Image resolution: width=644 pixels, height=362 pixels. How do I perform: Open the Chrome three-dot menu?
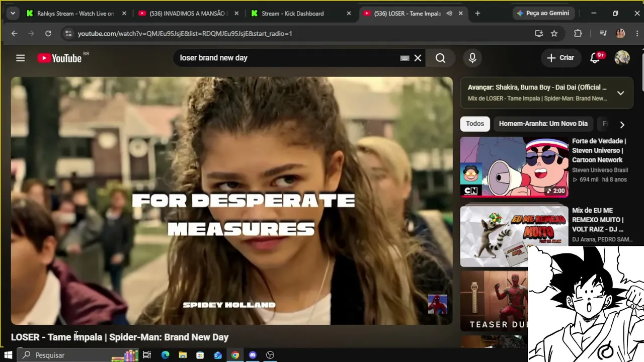tap(637, 33)
